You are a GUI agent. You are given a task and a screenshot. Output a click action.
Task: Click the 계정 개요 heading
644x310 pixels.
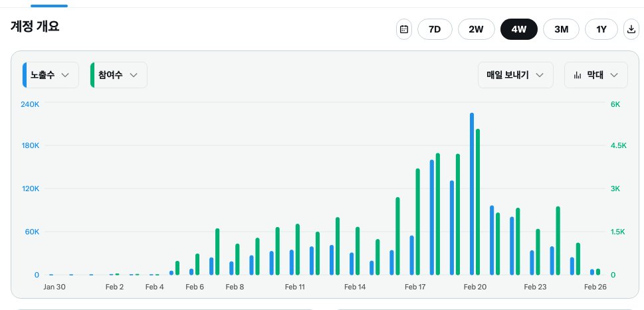35,27
